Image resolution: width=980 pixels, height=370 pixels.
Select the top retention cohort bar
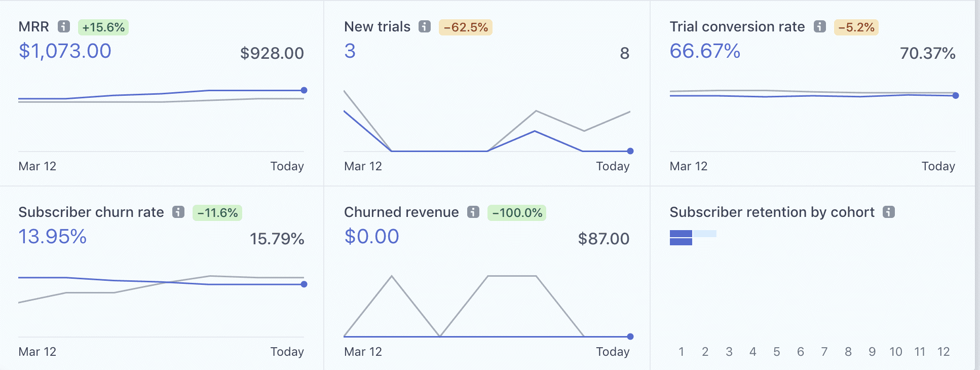click(681, 234)
